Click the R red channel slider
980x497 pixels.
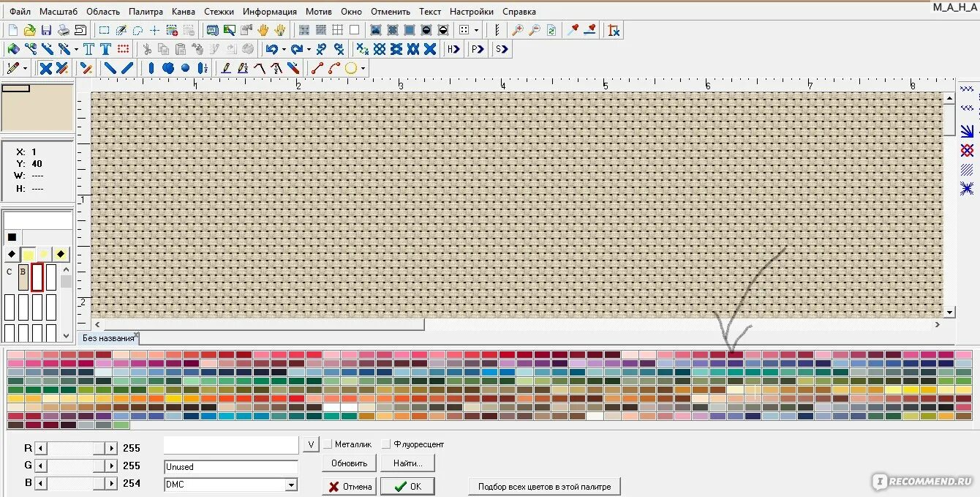[x=76, y=448]
